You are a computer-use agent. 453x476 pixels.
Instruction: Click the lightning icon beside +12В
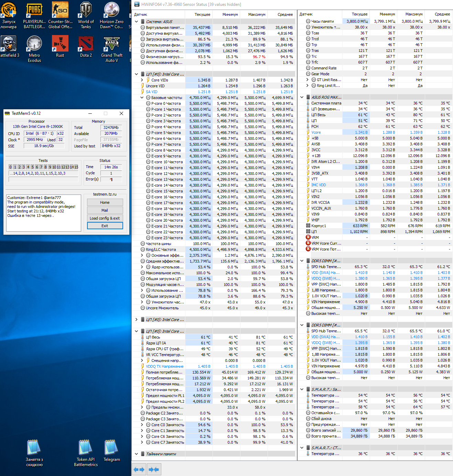(x=308, y=156)
